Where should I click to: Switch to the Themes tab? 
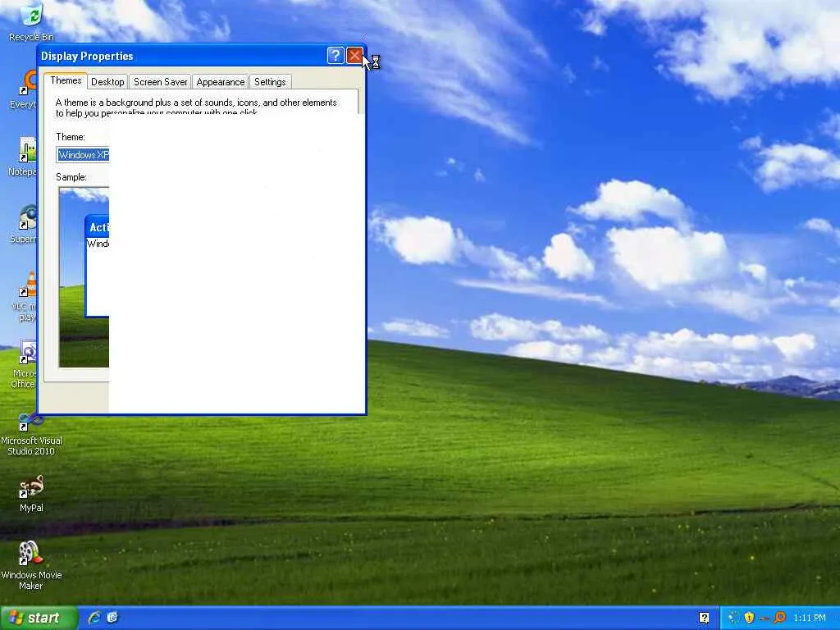click(66, 81)
